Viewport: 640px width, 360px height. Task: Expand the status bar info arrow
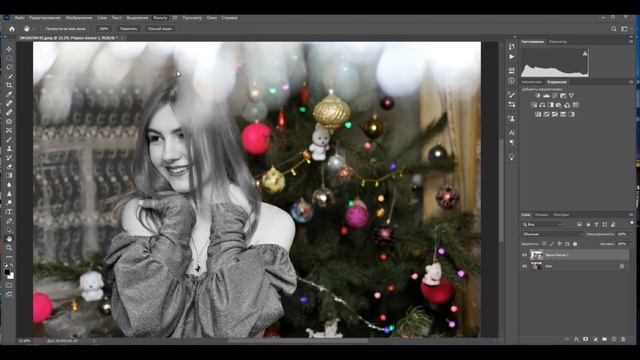[x=94, y=340]
